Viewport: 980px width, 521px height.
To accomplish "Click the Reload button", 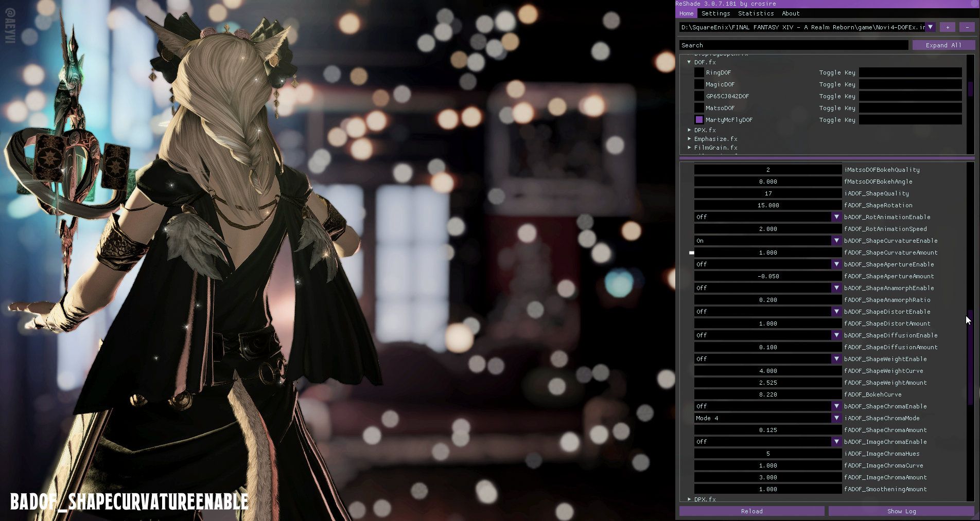I will (751, 511).
